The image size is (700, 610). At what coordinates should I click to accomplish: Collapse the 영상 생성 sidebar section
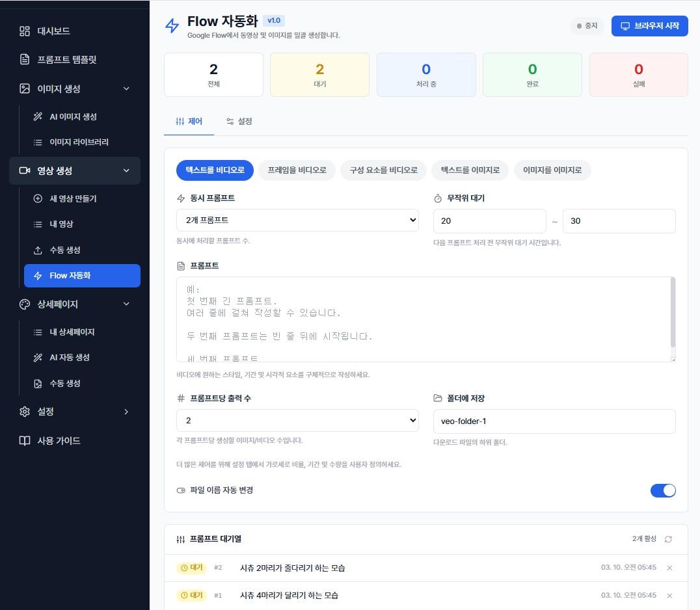tap(126, 170)
